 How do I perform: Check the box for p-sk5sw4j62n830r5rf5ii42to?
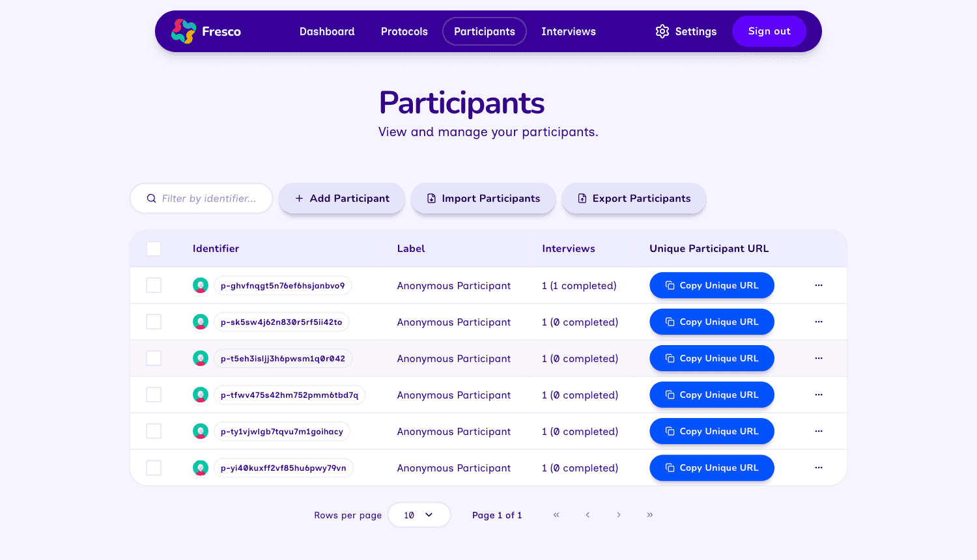pos(154,322)
